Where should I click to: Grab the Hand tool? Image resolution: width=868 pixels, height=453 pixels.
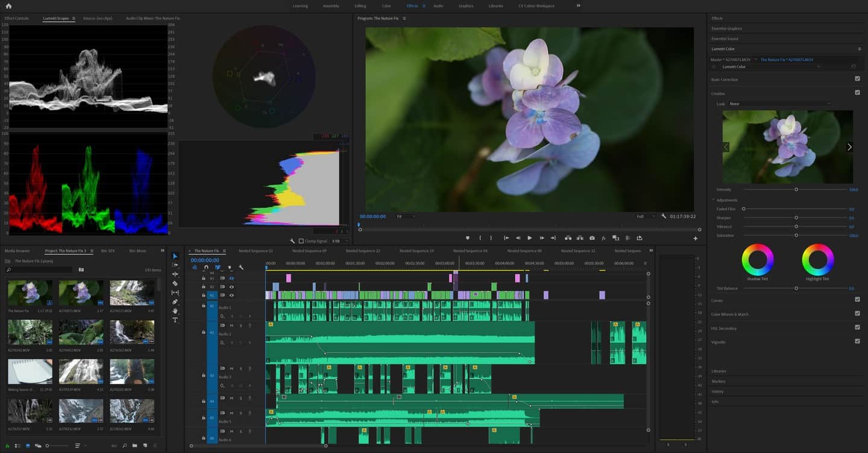175,311
